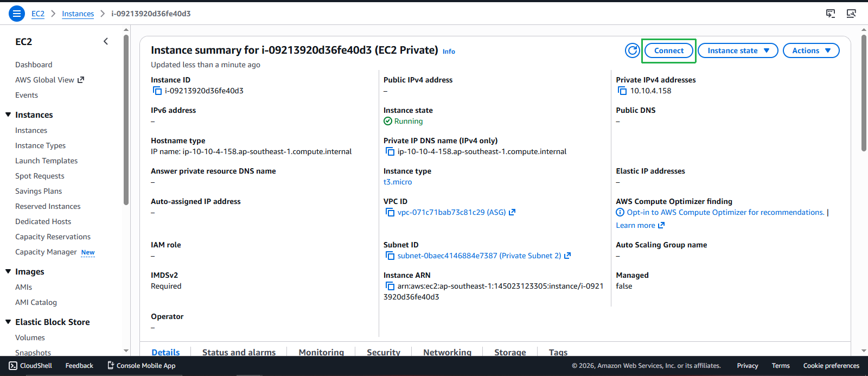Image resolution: width=868 pixels, height=376 pixels.
Task: Open the Storage tab
Action: (x=510, y=352)
